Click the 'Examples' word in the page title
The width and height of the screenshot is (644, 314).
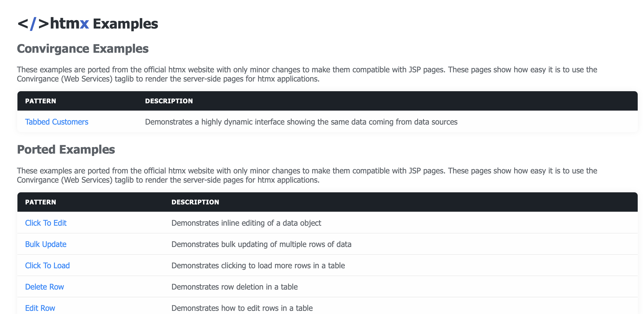pos(125,24)
